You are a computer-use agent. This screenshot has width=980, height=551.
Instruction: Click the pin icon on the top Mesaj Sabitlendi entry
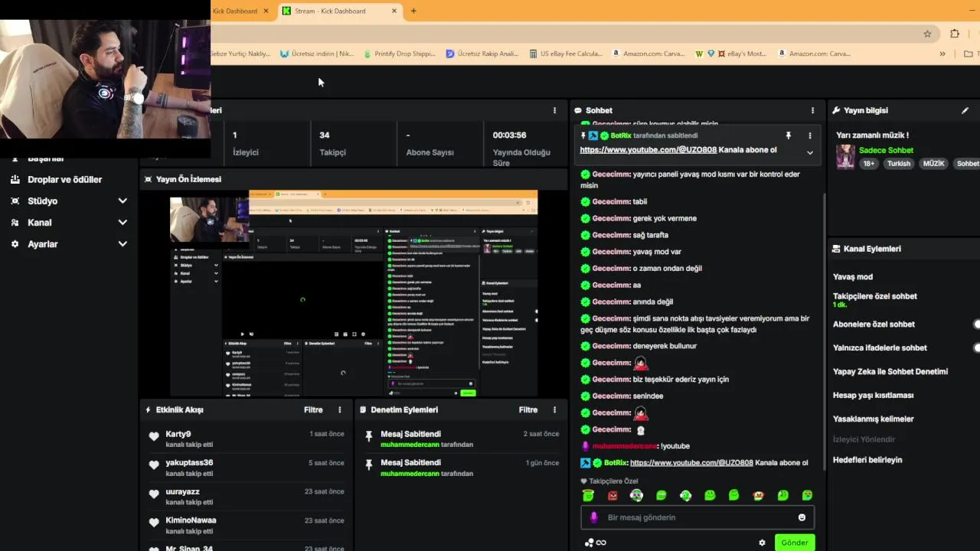pyautogui.click(x=369, y=436)
